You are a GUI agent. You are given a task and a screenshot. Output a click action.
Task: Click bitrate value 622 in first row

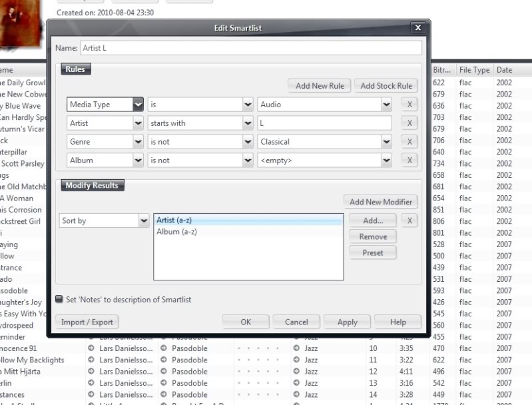pos(438,83)
